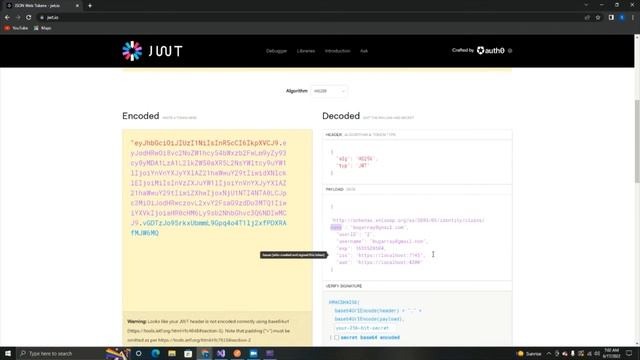
Task: Reload the jwt.io page
Action: click(x=29, y=18)
